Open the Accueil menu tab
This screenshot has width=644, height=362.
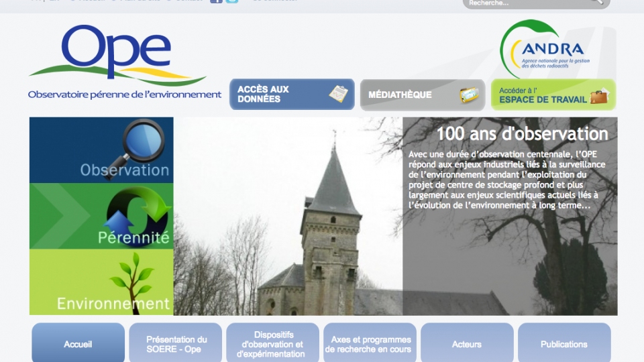(78, 343)
